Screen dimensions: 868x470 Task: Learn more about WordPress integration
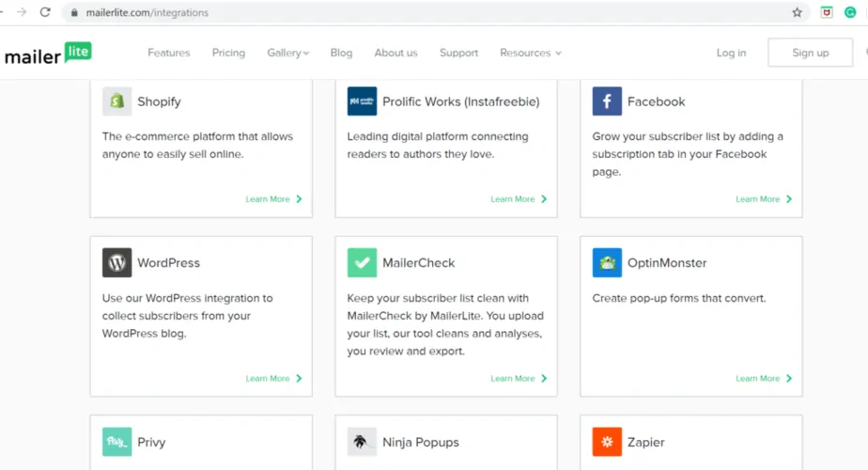coord(268,379)
